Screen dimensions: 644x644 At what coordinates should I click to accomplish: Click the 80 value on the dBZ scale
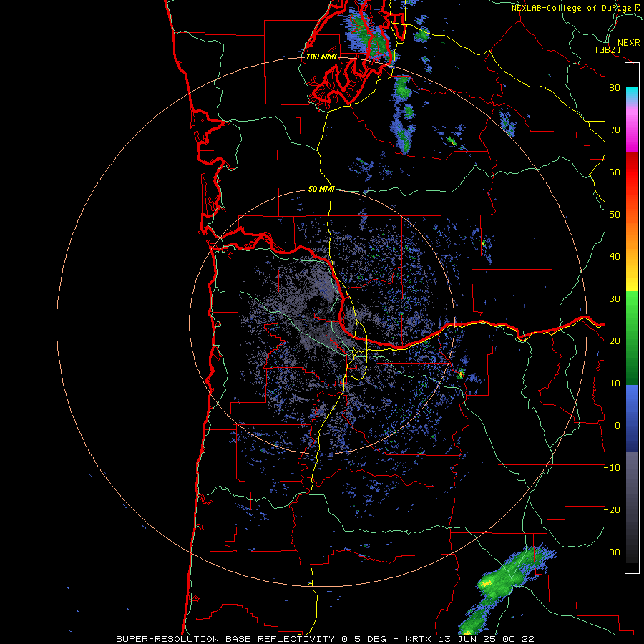coord(615,88)
